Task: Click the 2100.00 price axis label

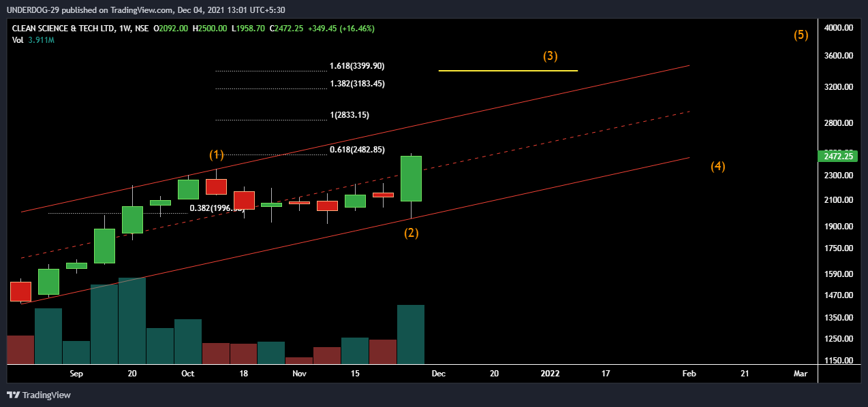Action: (839, 200)
